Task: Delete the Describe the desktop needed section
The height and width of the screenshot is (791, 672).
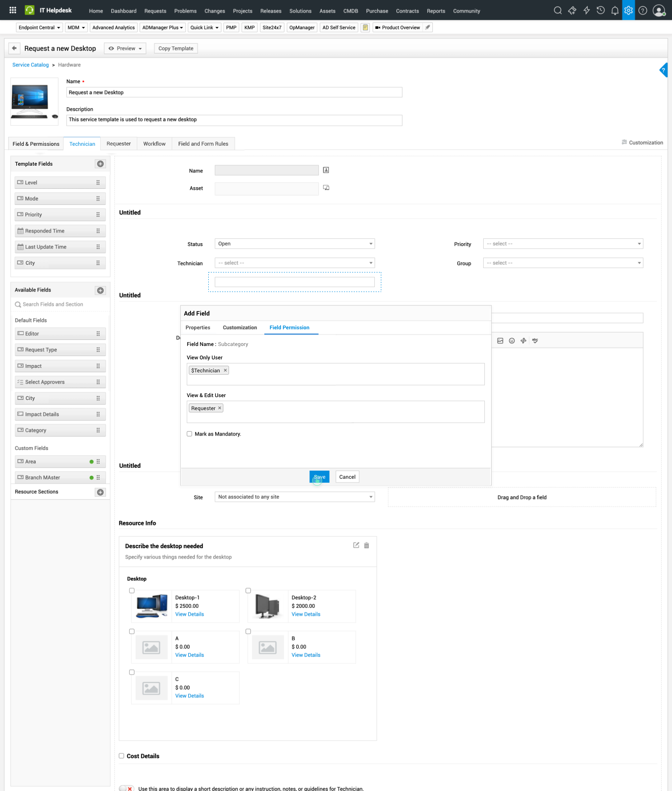Action: [366, 545]
